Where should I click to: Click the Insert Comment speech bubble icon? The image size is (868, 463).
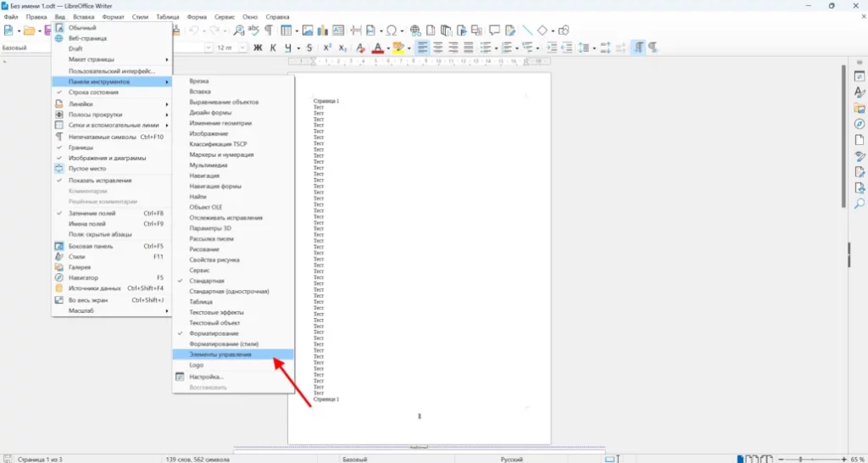coord(494,30)
